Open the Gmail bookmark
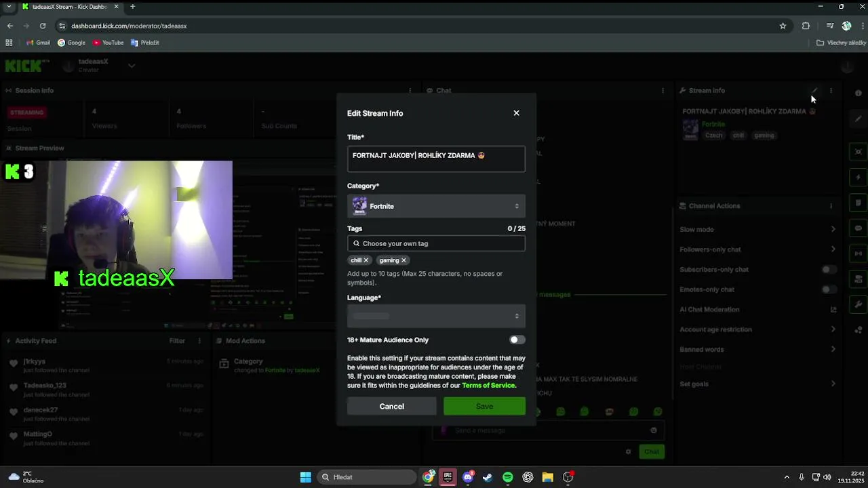Viewport: 868px width, 488px height. coord(39,43)
